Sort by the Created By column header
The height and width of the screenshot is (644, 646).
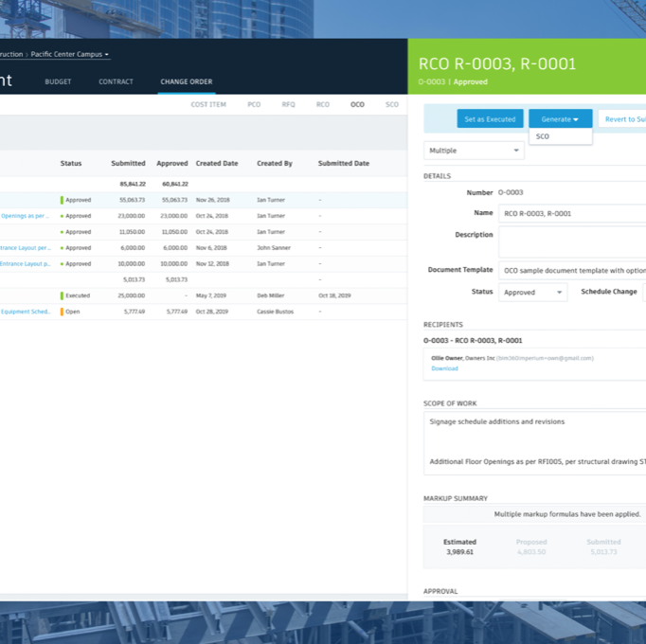[275, 163]
